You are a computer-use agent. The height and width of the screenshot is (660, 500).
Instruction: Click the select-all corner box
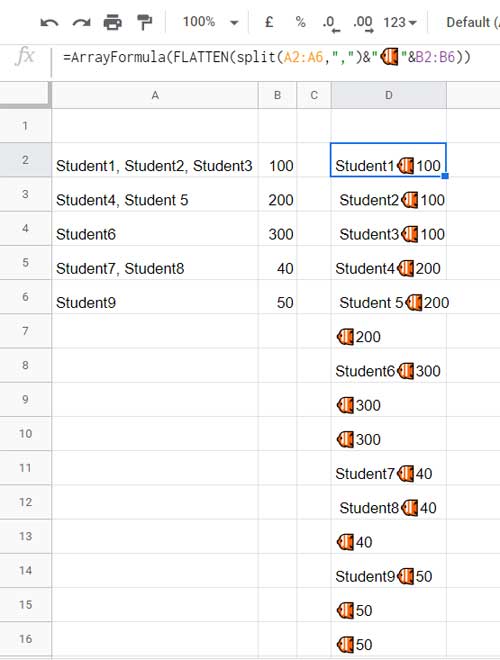click(x=25, y=95)
